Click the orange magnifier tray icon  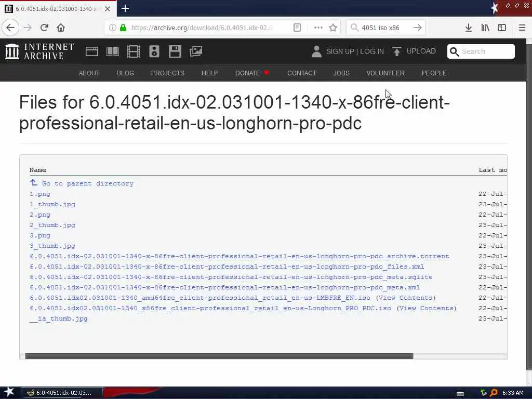point(494,393)
